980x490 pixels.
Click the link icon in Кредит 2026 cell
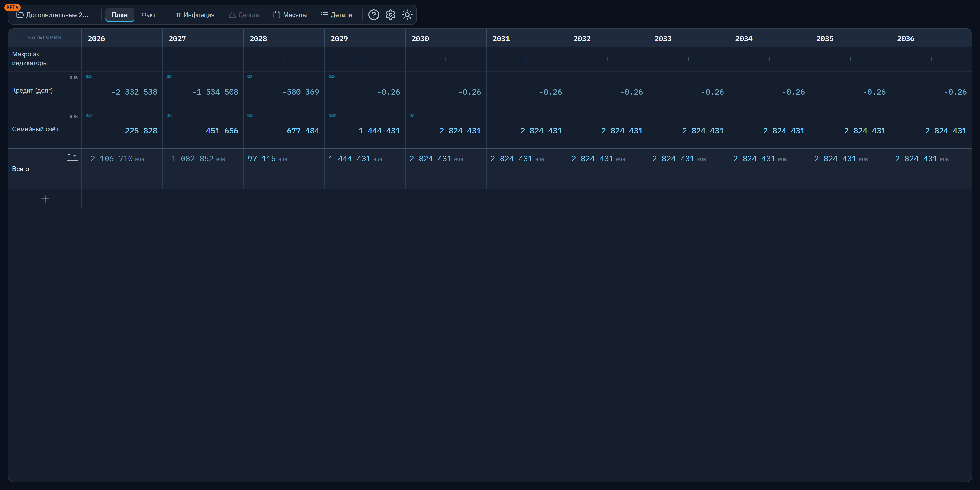[x=89, y=76]
